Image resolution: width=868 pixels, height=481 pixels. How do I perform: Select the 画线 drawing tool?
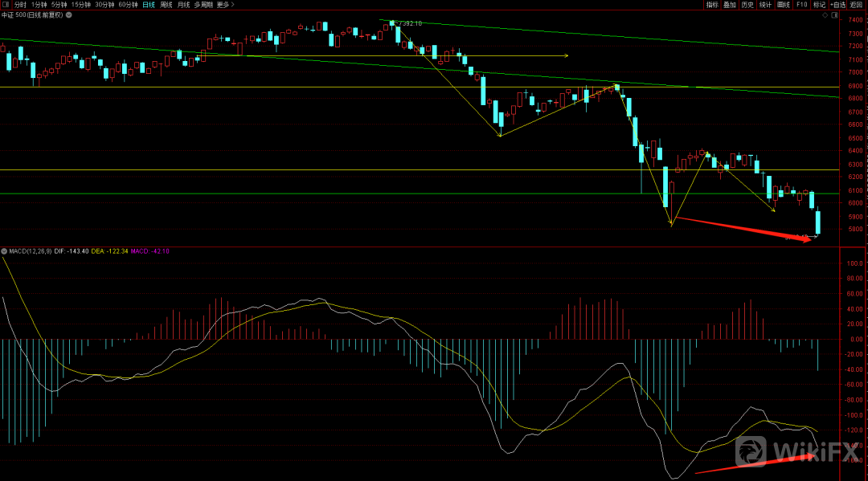point(784,5)
